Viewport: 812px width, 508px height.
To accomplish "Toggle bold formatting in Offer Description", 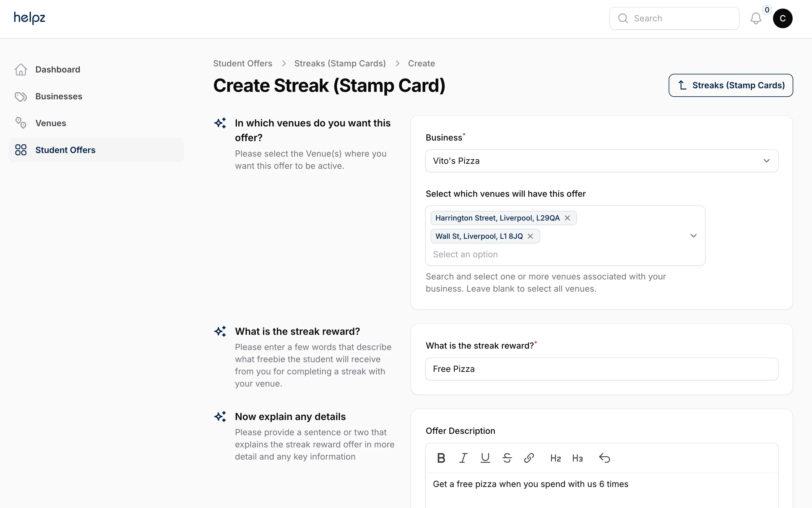I will [x=441, y=458].
